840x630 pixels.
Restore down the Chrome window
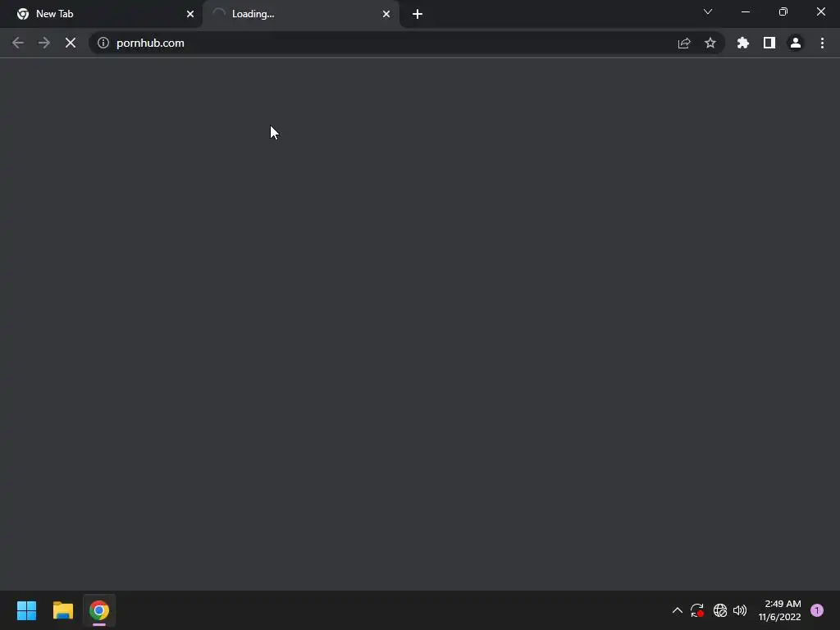783,11
